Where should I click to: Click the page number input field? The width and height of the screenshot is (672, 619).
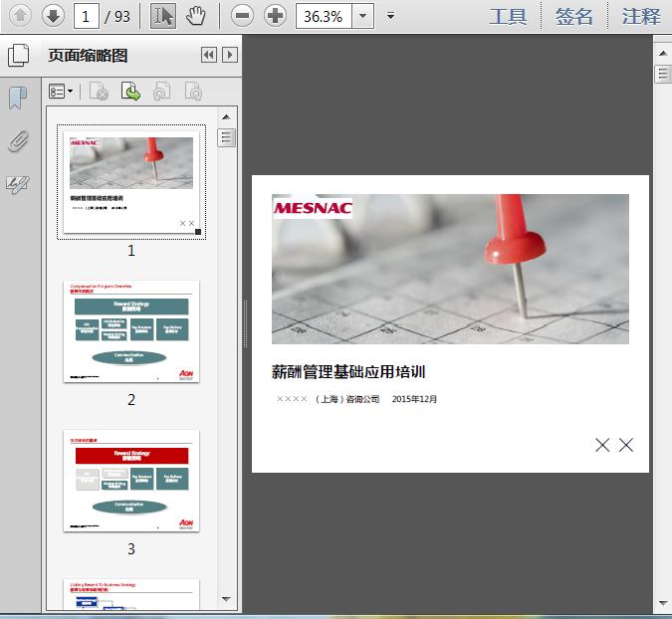pos(88,16)
